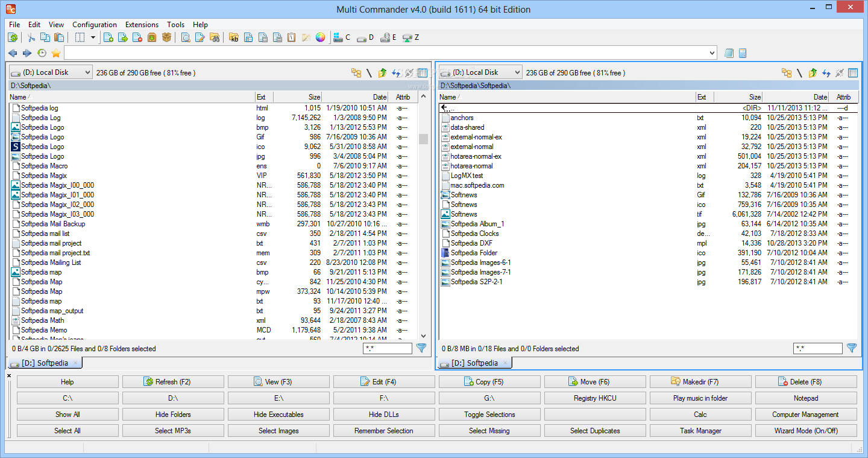868x458 pixels.
Task: Open the right panel drive dropdown
Action: click(480, 72)
